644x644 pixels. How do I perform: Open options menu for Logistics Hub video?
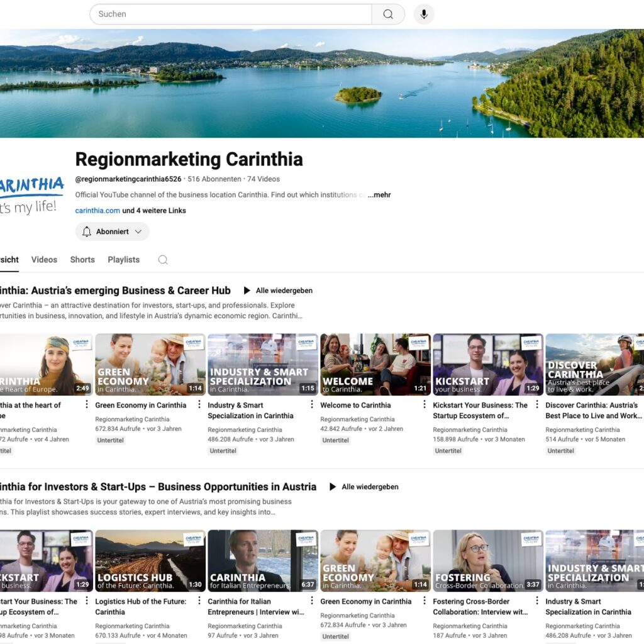[199, 601]
